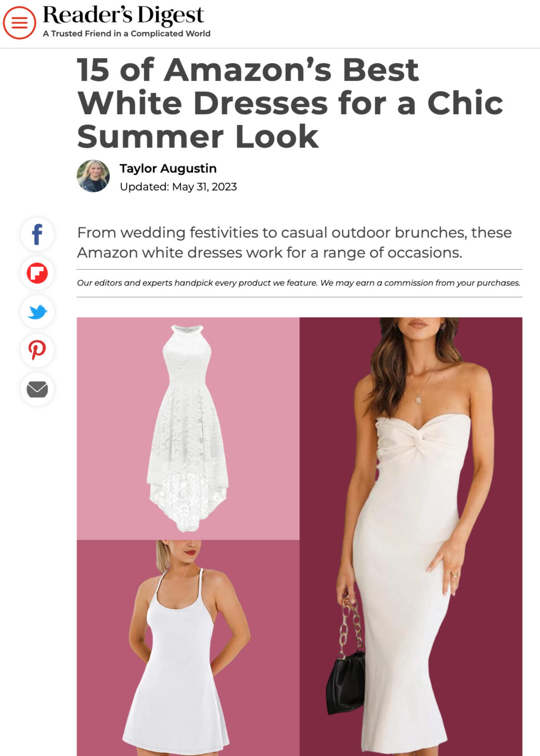
Task: Click the Updated May 31, 2023 date
Action: tap(178, 187)
